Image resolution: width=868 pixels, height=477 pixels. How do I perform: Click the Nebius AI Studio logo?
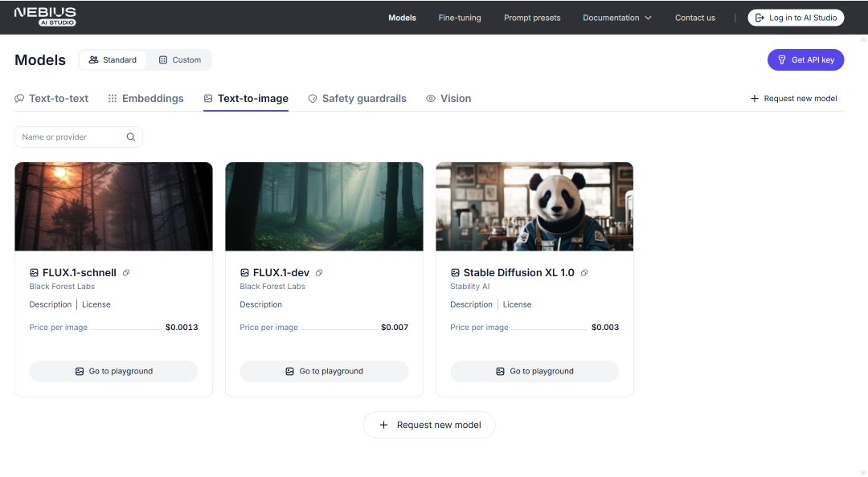point(45,17)
